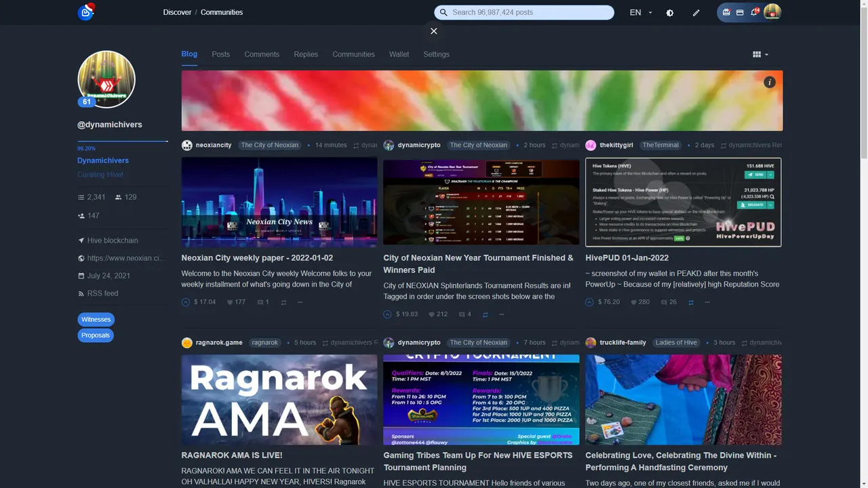Open the dynamichivers profile avatar
868x488 pixels.
(106, 79)
